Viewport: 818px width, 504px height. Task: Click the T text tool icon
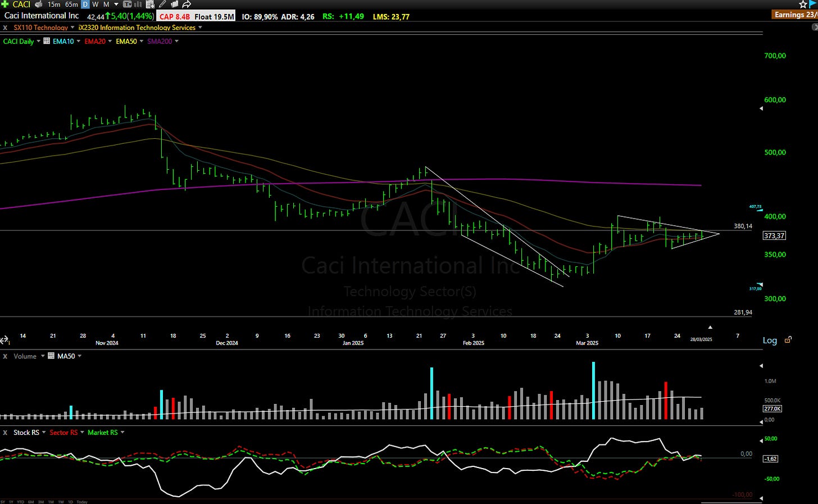pyautogui.click(x=128, y=4)
